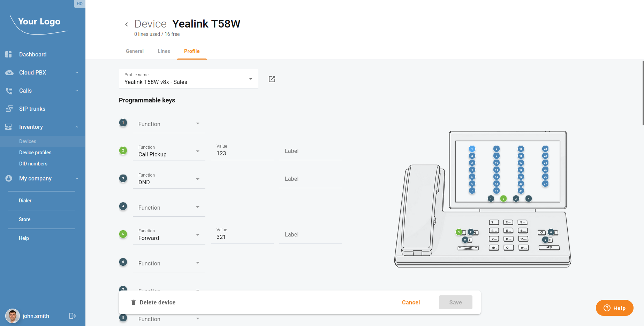Click the Value field containing 321
The width and height of the screenshot is (644, 326).
point(242,237)
